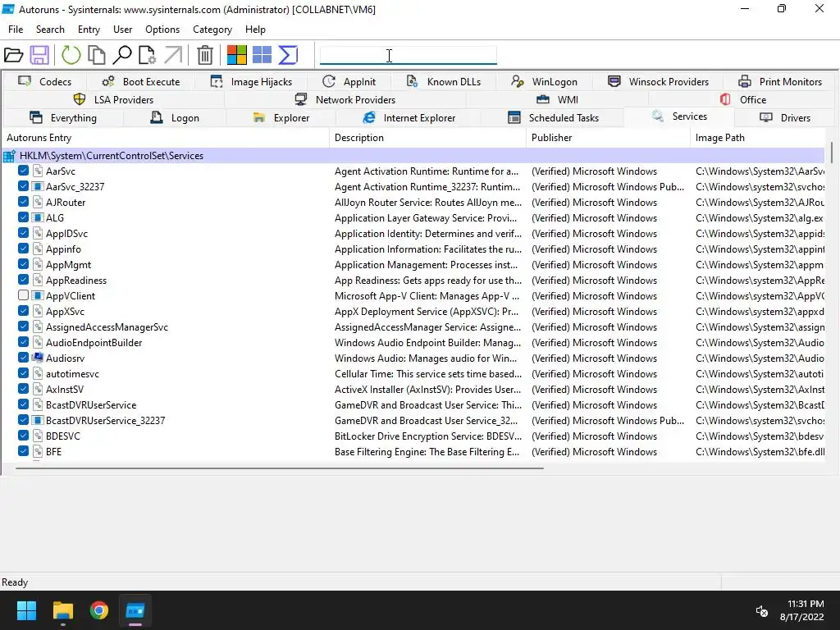Select the AssignedAccessManagerSvc entry
This screenshot has width=840, height=630.
[x=413, y=326]
